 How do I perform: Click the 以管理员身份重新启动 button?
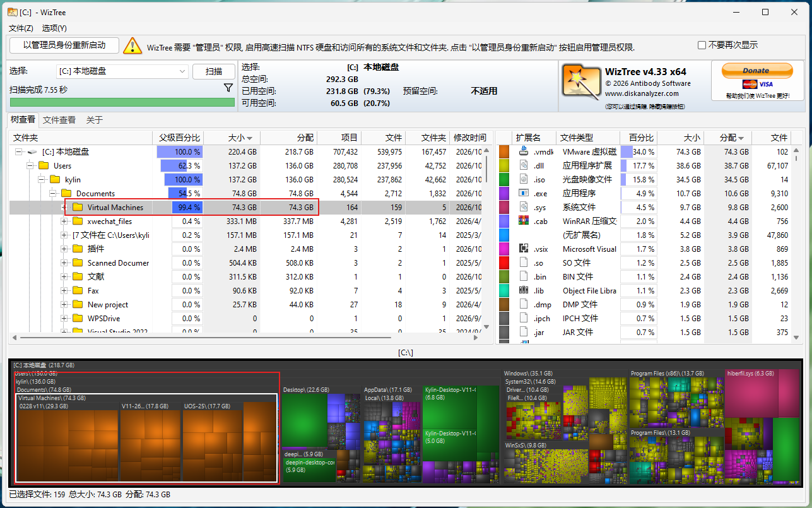point(65,45)
